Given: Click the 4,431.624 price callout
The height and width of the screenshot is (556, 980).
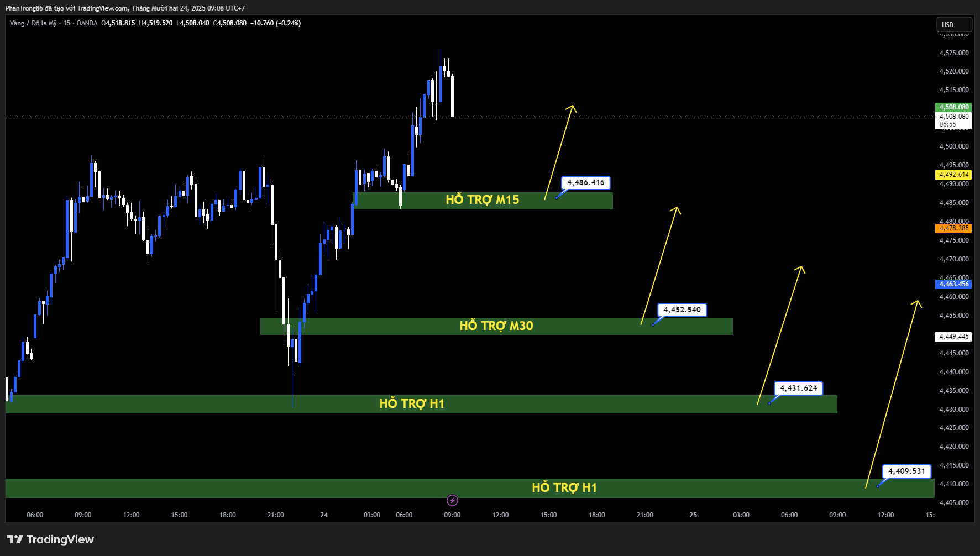Looking at the screenshot, I should pos(798,389).
